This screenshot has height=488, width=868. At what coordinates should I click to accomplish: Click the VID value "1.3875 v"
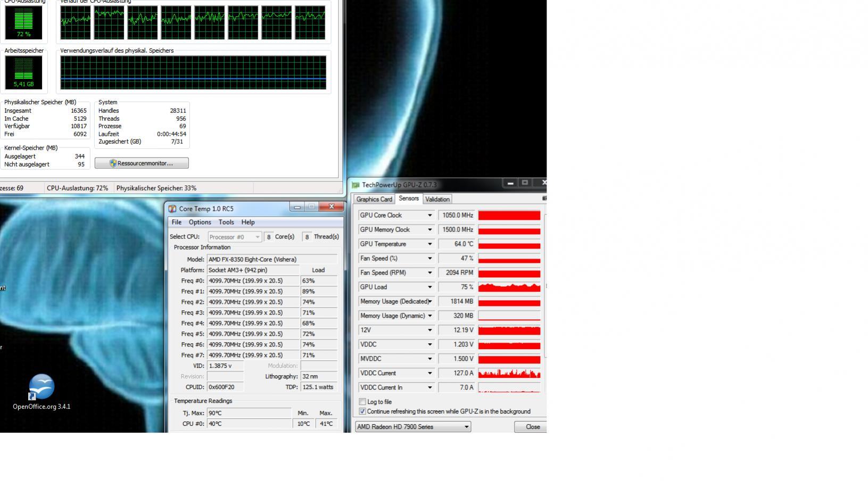pyautogui.click(x=225, y=366)
